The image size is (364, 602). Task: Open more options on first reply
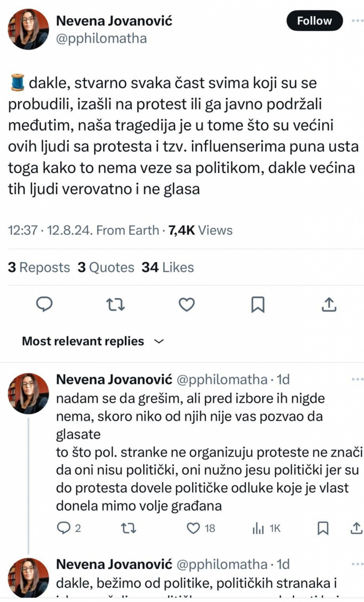point(358,379)
